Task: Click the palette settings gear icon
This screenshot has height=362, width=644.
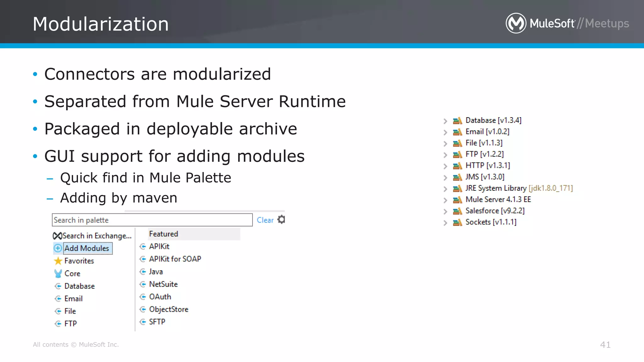Action: pyautogui.click(x=281, y=220)
